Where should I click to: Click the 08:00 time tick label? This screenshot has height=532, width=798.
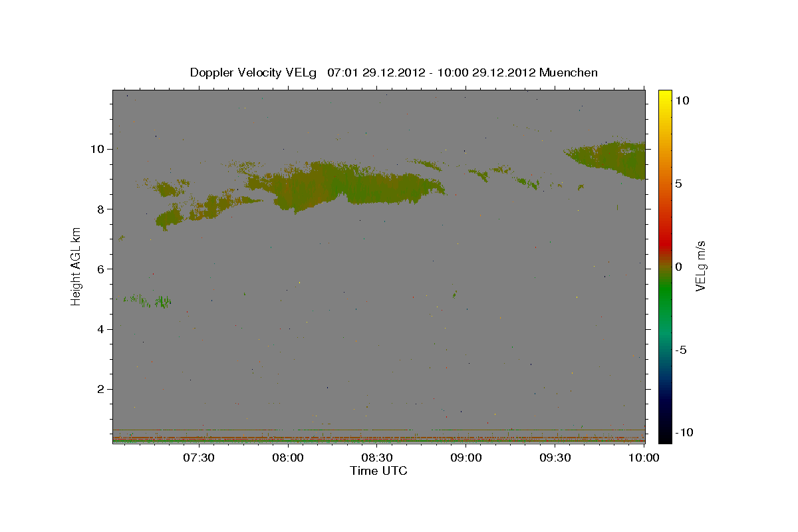pos(289,458)
